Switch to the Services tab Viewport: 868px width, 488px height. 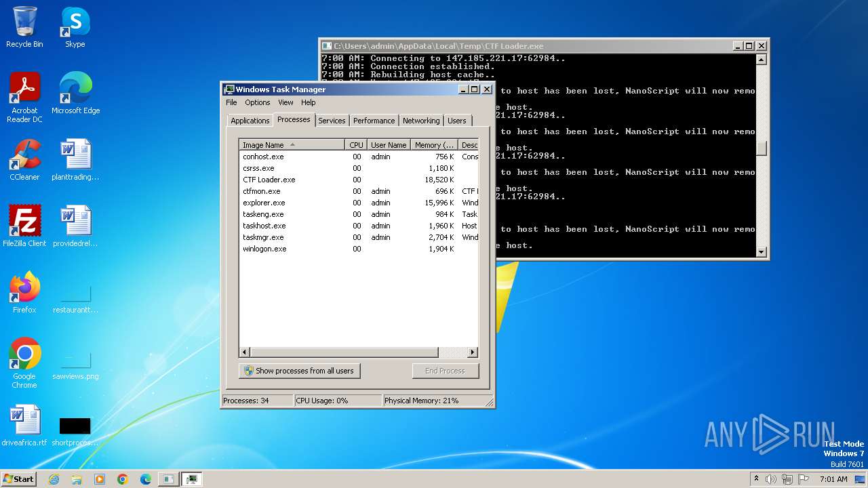332,121
